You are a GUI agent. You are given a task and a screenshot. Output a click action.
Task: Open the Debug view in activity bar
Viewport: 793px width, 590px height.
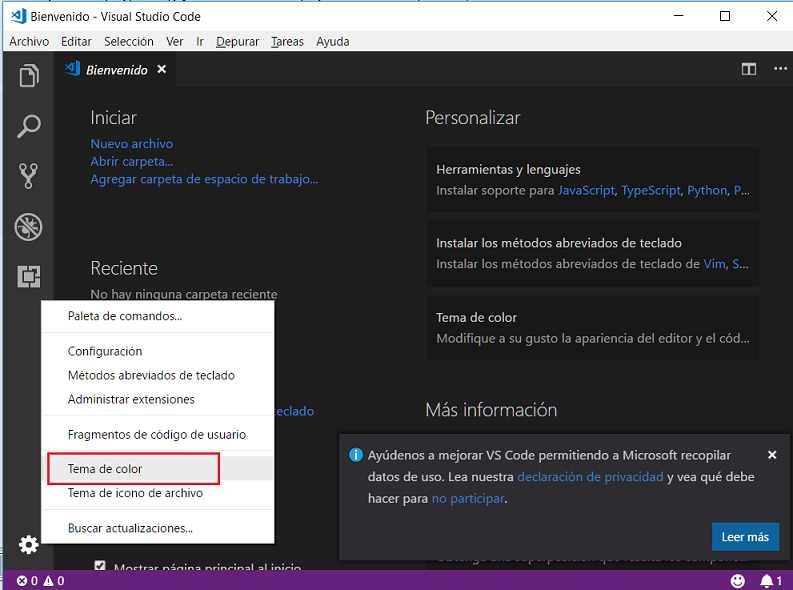[x=29, y=226]
